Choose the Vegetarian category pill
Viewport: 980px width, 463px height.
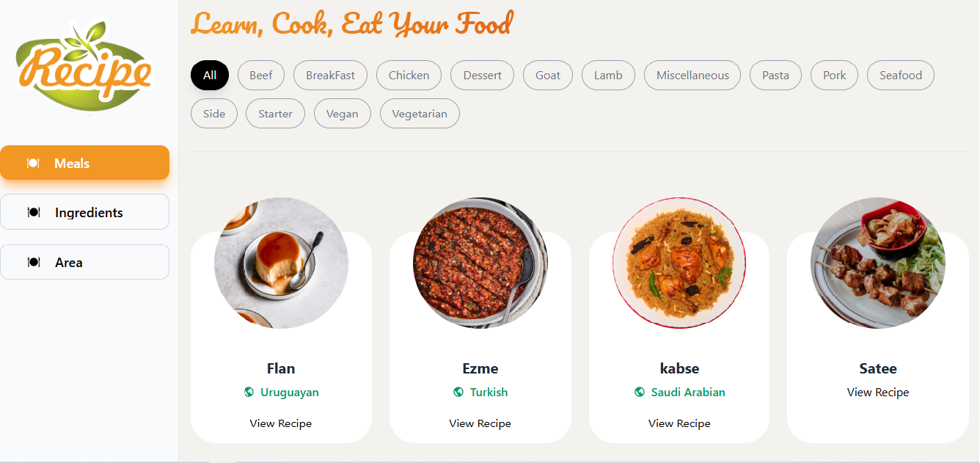[420, 114]
